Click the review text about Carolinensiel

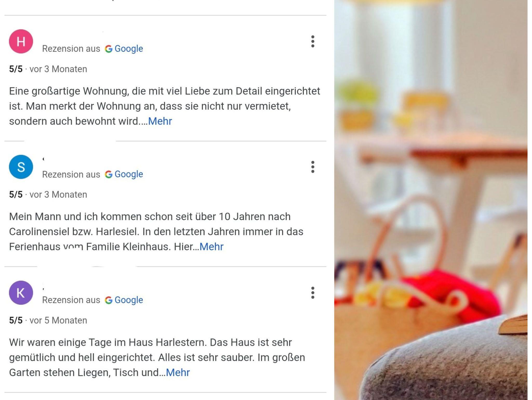click(156, 231)
